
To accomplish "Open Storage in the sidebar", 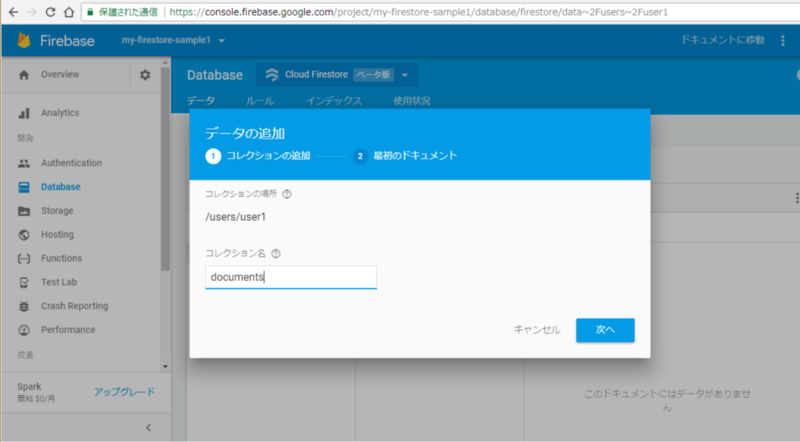I will [x=57, y=210].
